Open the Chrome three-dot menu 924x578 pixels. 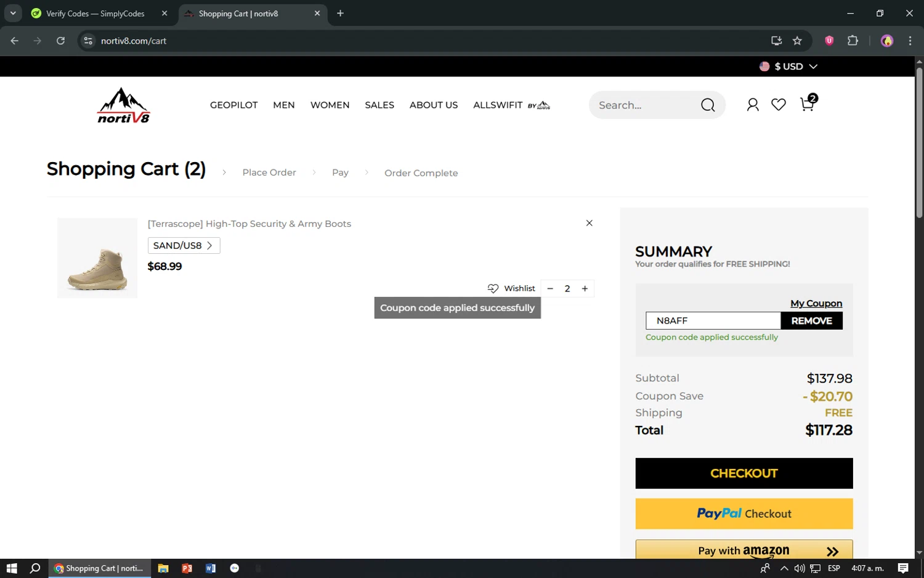(910, 41)
